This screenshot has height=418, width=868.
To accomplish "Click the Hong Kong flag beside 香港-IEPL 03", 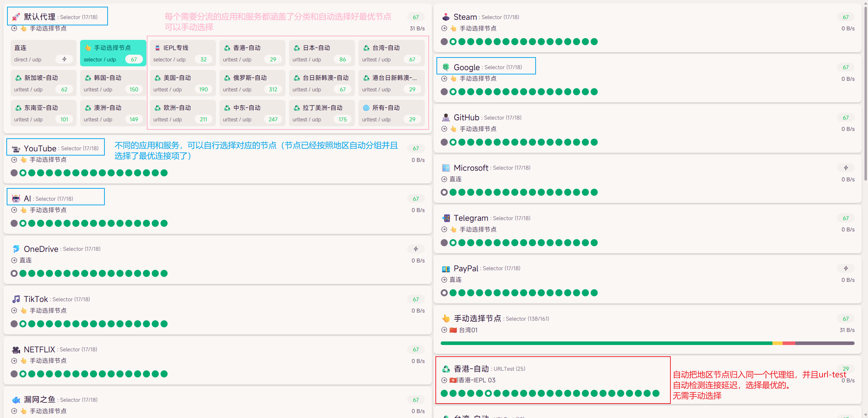I will click(x=453, y=380).
